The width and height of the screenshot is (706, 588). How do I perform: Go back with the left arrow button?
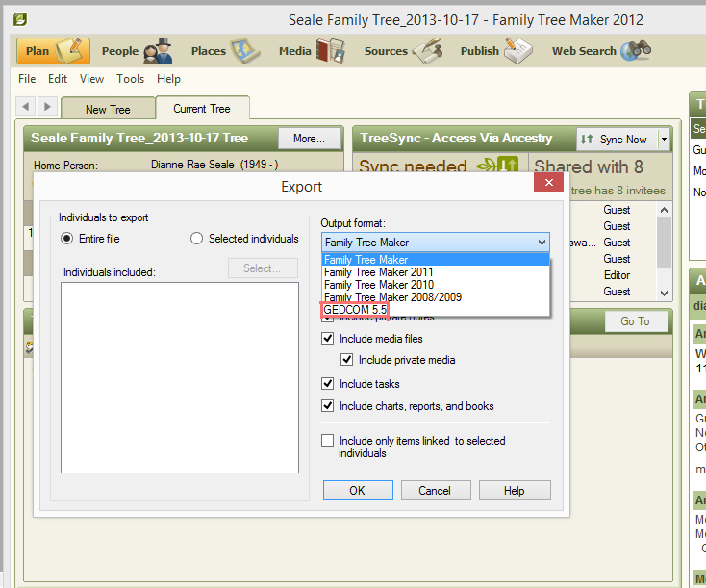coord(26,107)
